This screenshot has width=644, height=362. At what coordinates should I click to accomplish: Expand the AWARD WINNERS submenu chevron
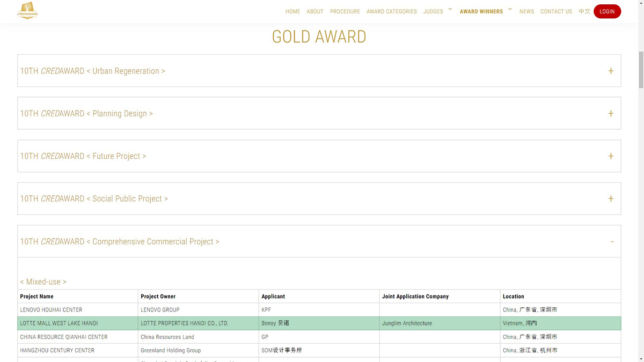coord(510,9)
